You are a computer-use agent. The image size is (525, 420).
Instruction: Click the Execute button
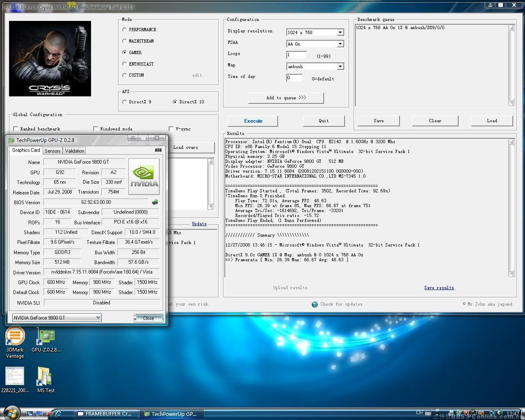pyautogui.click(x=253, y=121)
